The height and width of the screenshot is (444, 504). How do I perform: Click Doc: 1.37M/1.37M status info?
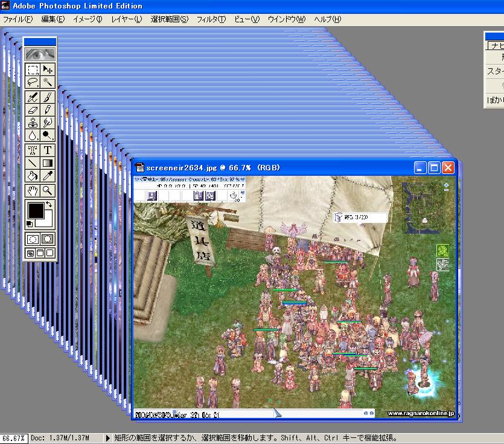pos(60,438)
